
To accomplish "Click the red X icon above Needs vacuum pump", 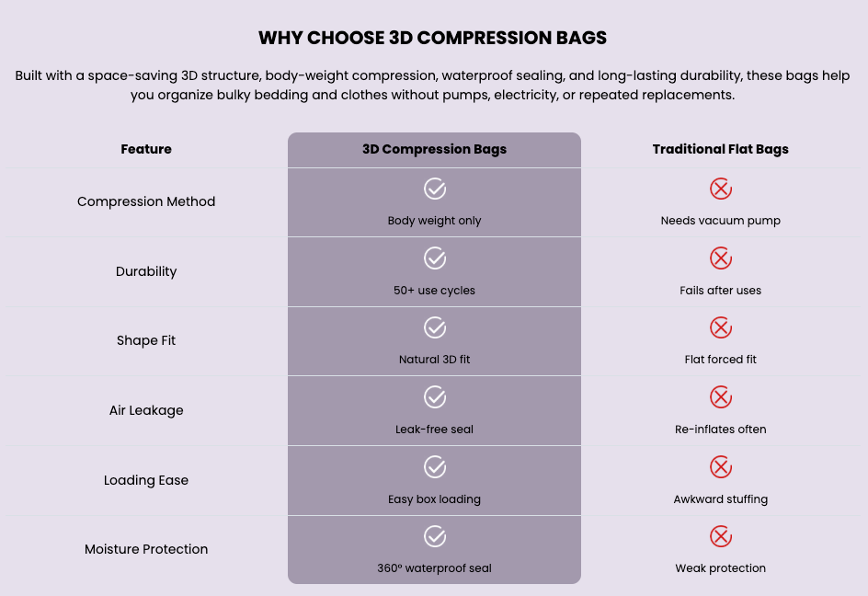I will pyautogui.click(x=721, y=189).
